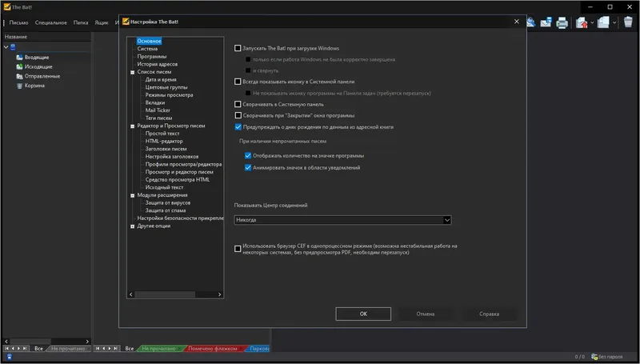Select 'История адресов' in the settings tree
The image size is (640, 364).
157,64
